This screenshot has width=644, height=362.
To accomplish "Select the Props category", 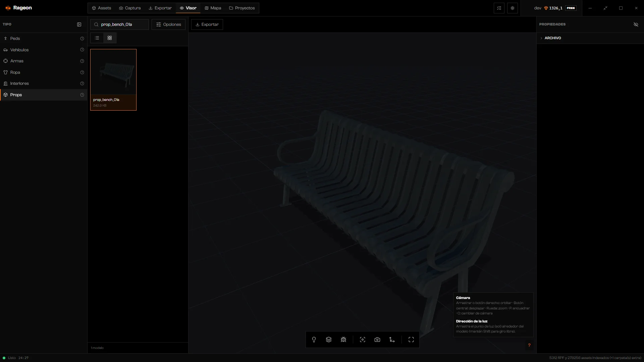I will (x=44, y=95).
